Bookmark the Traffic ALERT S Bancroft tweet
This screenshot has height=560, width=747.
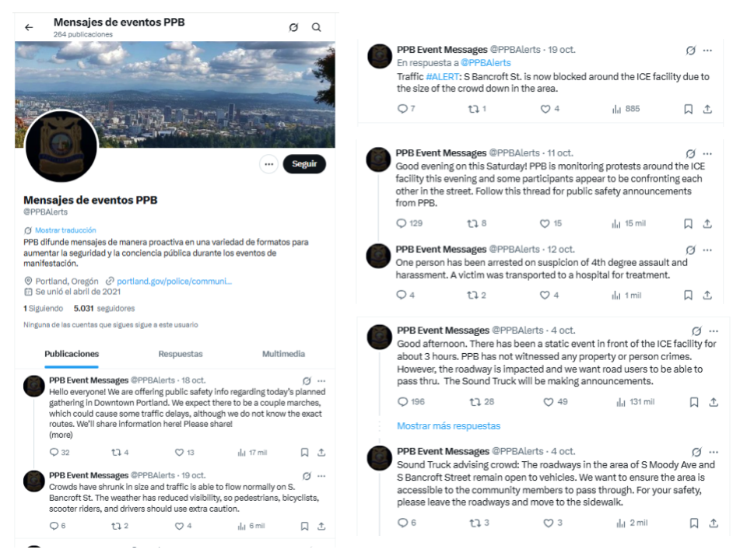[x=688, y=109]
